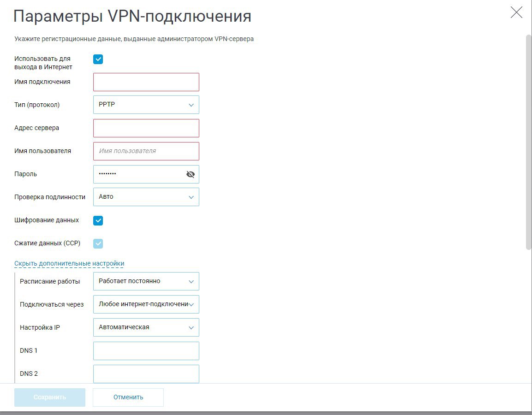This screenshot has height=415, width=532.
Task: Open the Расписание работы dropdown
Action: [146, 281]
